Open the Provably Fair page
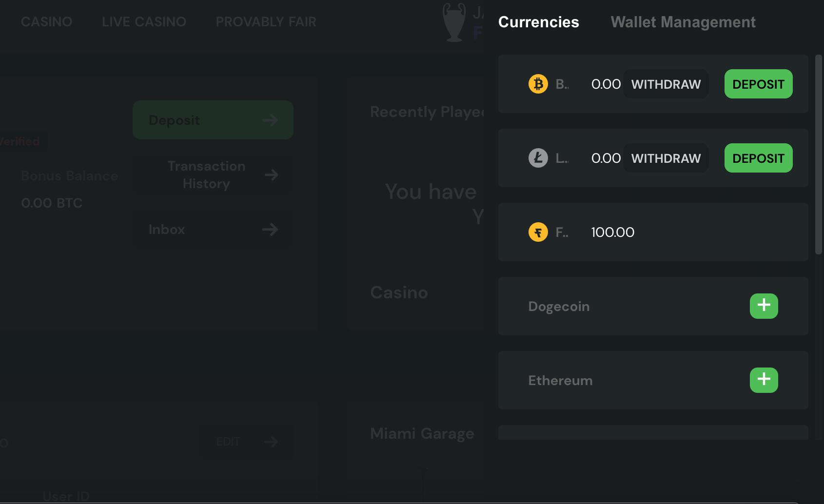 (x=266, y=22)
